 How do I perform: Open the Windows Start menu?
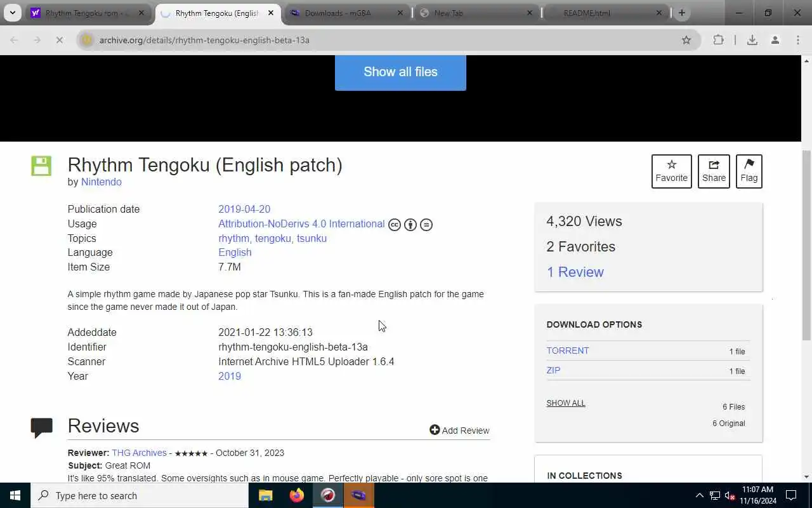[x=15, y=495]
